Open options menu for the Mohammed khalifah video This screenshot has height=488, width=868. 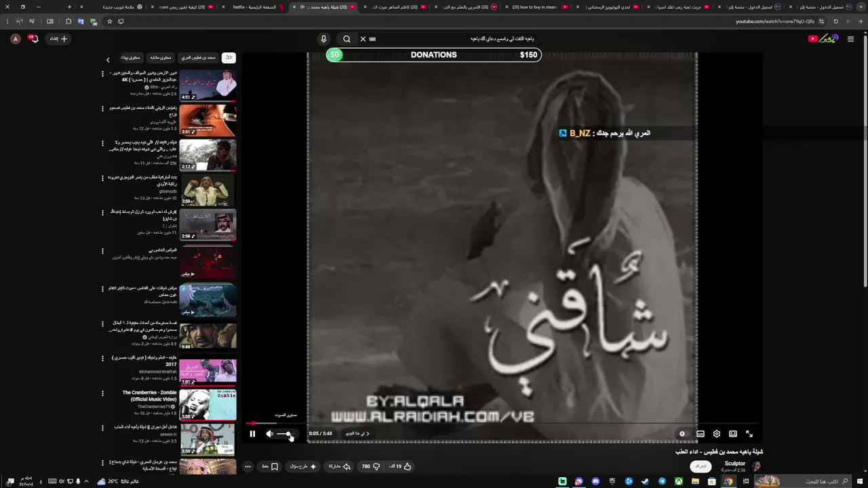click(102, 358)
